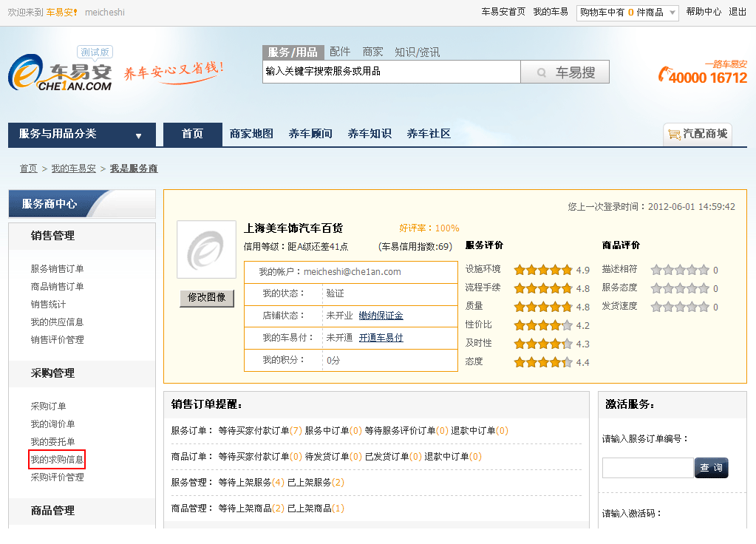Open the 首页 navigation tab
The width and height of the screenshot is (756, 544).
tap(192, 134)
